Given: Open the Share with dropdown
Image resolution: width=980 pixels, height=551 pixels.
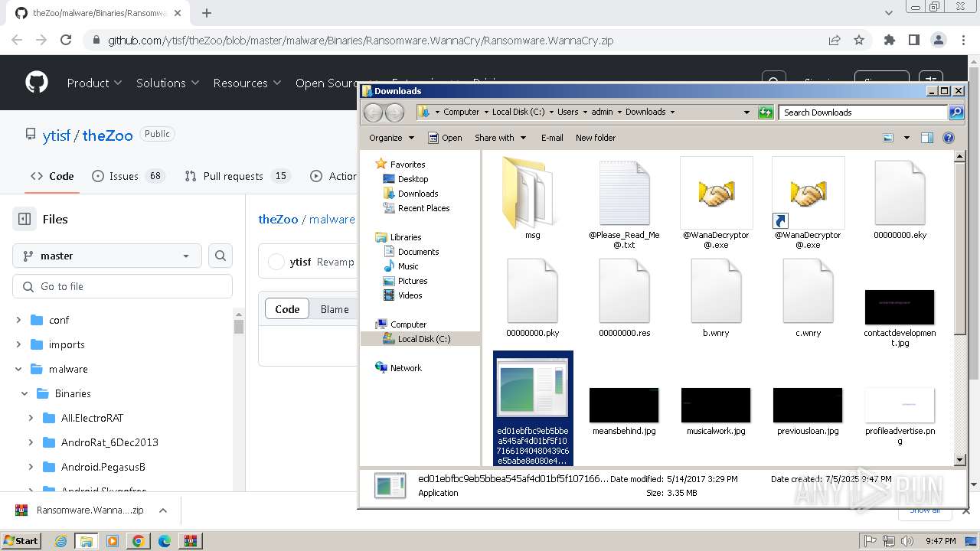Looking at the screenshot, I should click(x=501, y=138).
